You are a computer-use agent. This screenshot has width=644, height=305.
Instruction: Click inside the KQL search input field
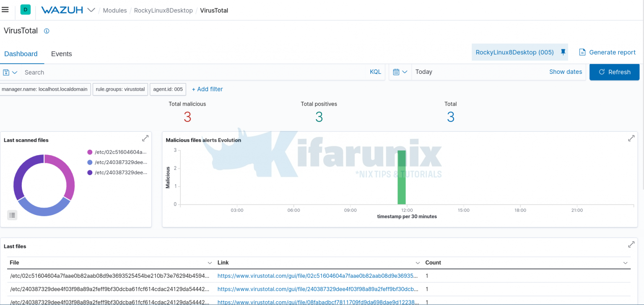[x=168, y=72]
